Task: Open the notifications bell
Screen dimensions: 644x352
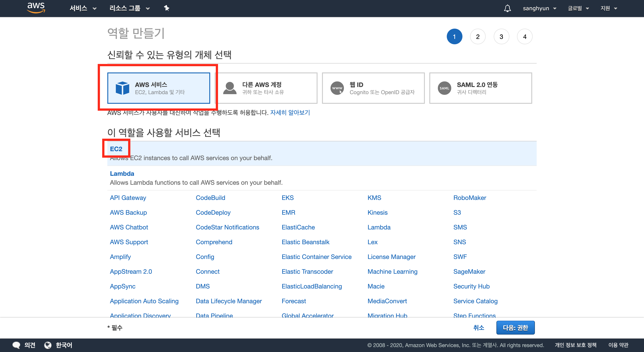Action: [507, 8]
